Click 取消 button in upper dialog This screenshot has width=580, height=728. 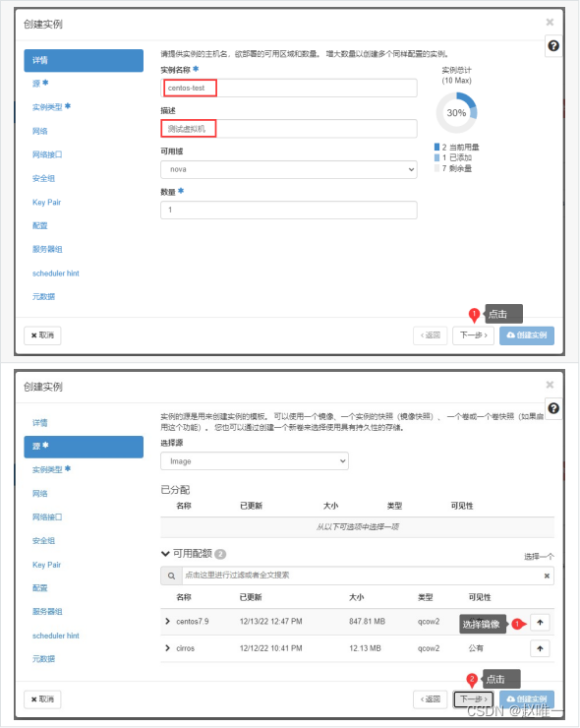click(x=42, y=335)
